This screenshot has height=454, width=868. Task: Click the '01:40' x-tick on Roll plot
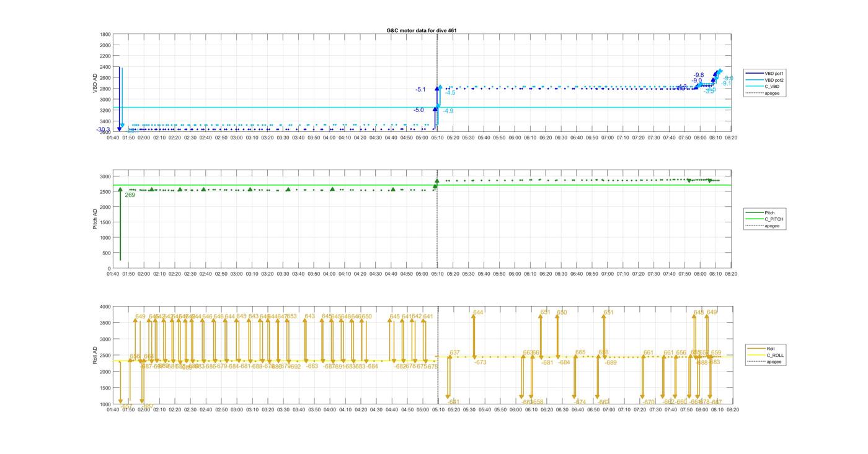[x=113, y=409]
